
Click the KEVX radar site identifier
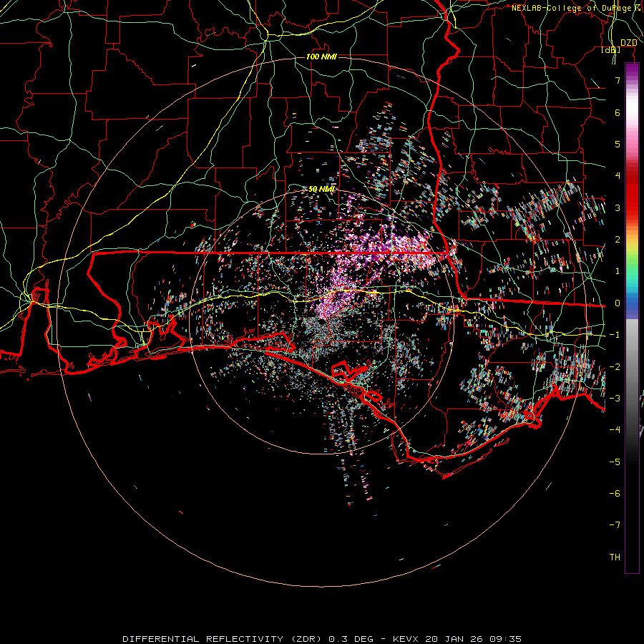click(406, 639)
